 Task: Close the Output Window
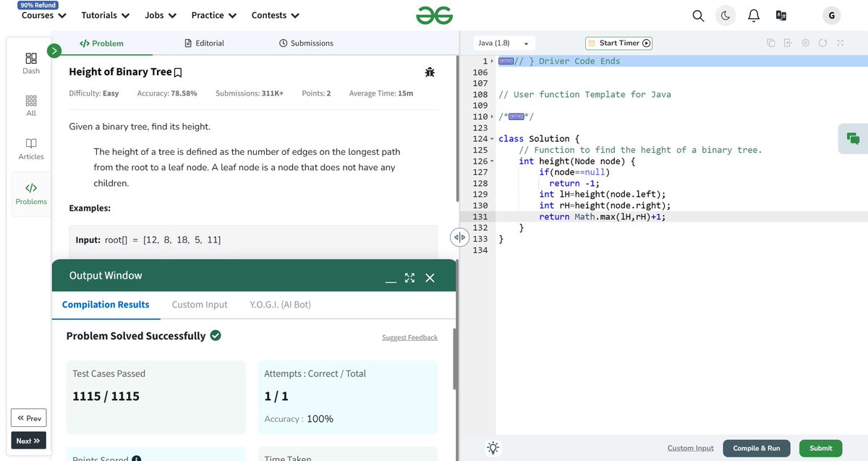(430, 278)
